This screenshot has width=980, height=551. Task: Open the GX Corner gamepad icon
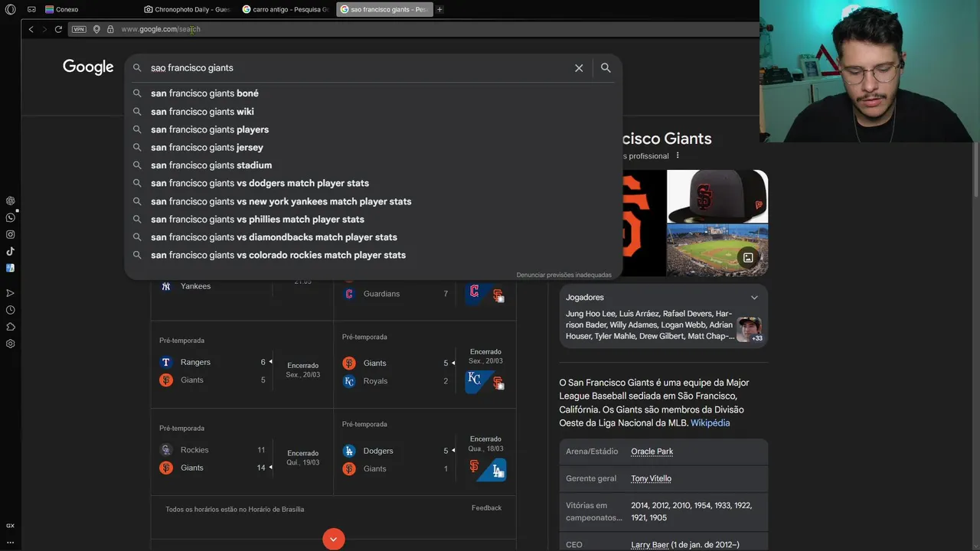click(x=31, y=9)
